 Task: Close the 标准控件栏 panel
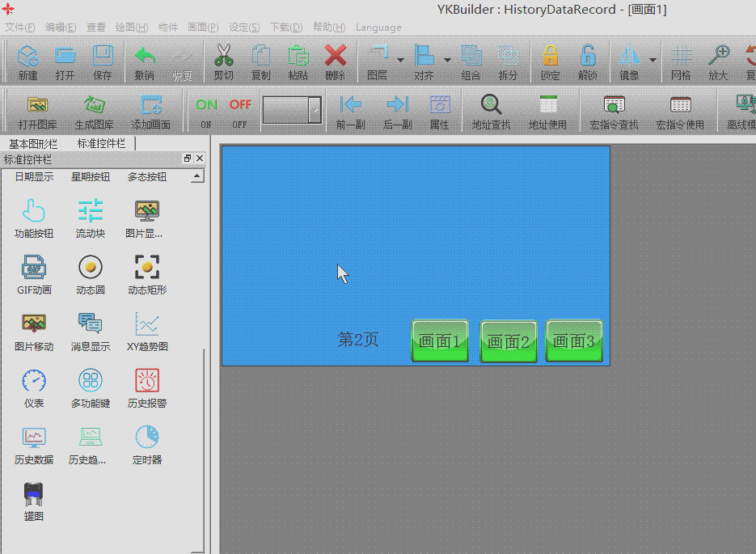pos(200,159)
